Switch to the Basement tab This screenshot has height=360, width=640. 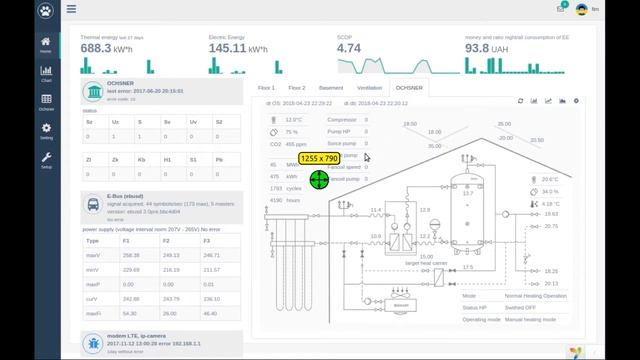[x=331, y=88]
